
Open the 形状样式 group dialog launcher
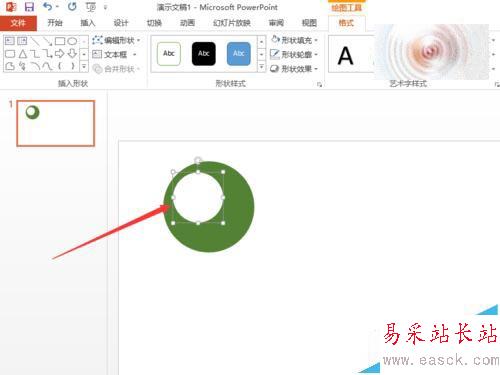pos(319,85)
